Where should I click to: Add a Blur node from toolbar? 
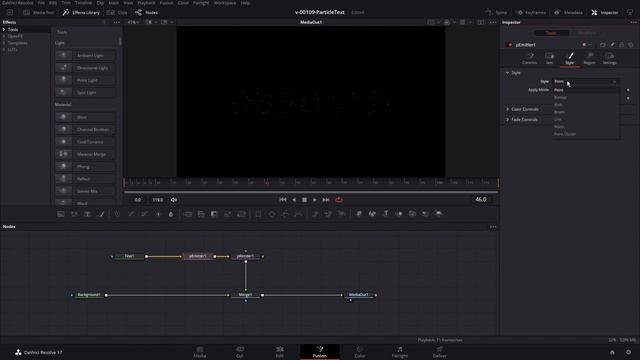click(171, 214)
